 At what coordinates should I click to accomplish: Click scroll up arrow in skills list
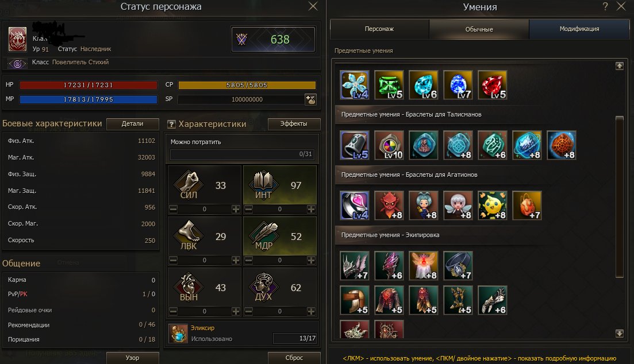tap(620, 66)
